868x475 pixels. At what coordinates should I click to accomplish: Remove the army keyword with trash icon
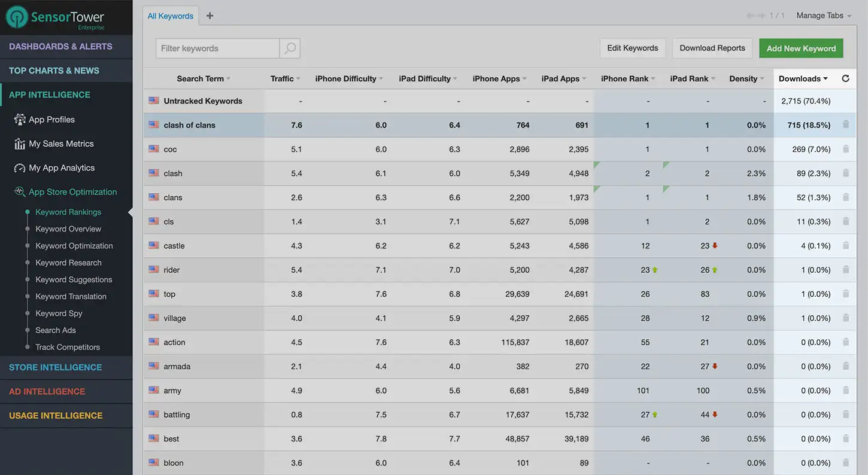[846, 390]
